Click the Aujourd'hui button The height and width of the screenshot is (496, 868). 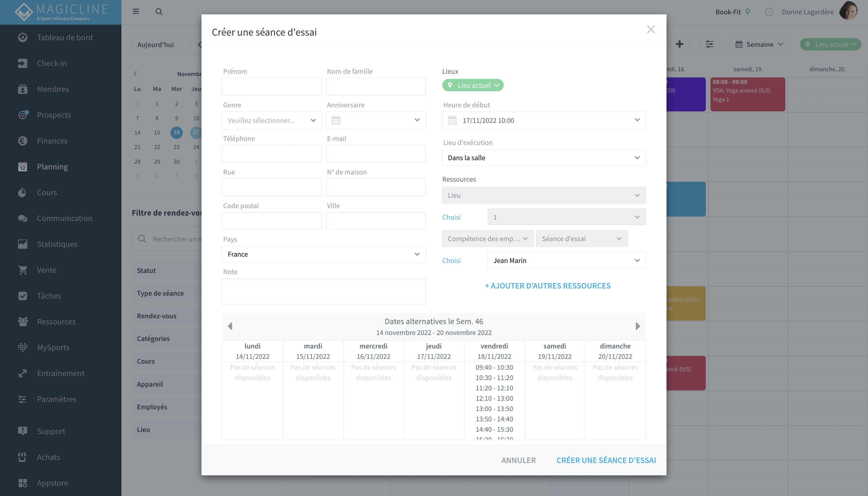coord(156,44)
